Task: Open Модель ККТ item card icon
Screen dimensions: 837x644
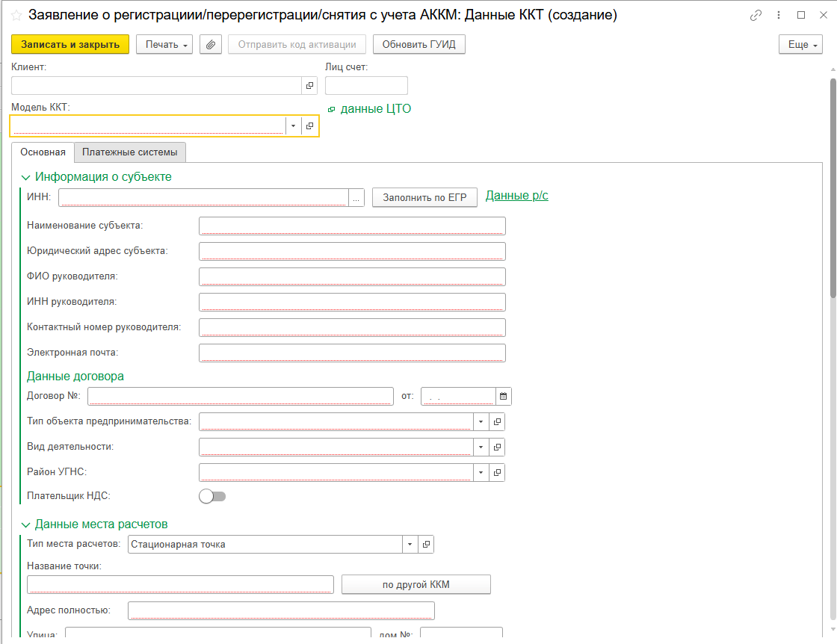Action: click(309, 126)
